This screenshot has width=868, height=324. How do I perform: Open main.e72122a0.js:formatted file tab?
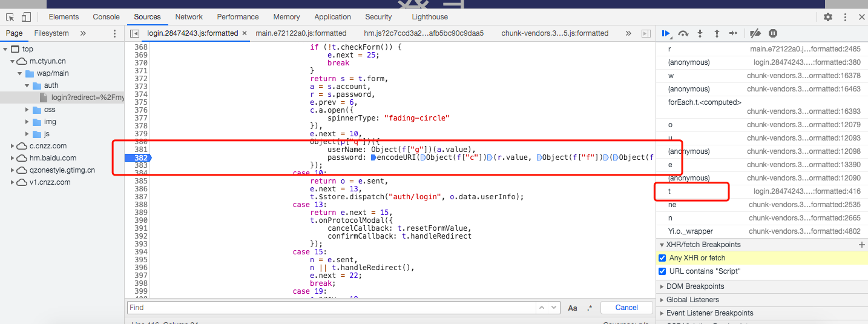(x=301, y=33)
